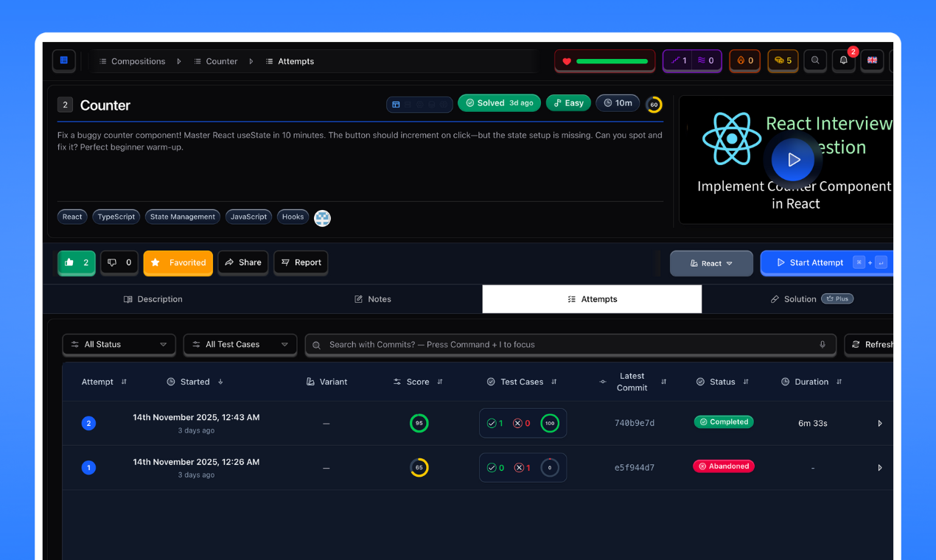Screen dimensions: 936x560
Task: Select the Hooks tag
Action: [x=293, y=217]
